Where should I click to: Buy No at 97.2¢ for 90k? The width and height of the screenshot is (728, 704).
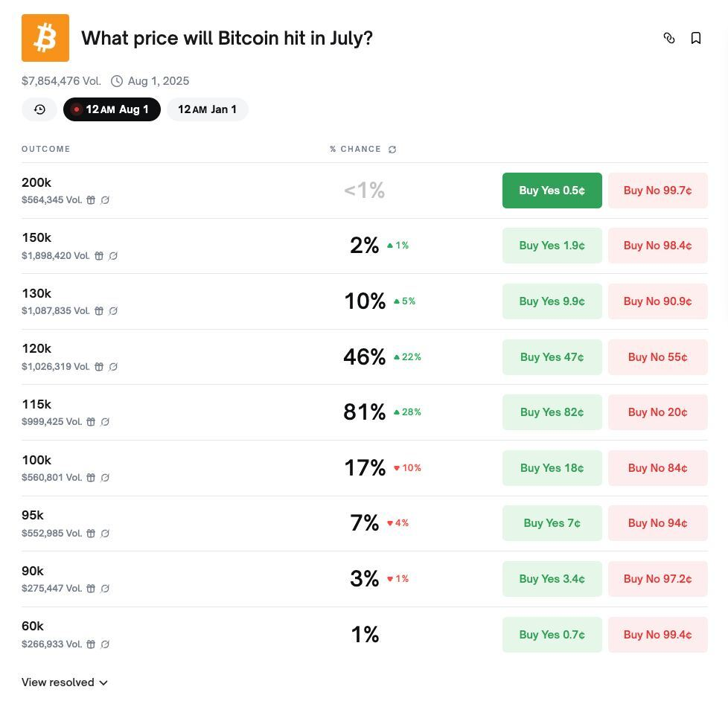coord(657,579)
